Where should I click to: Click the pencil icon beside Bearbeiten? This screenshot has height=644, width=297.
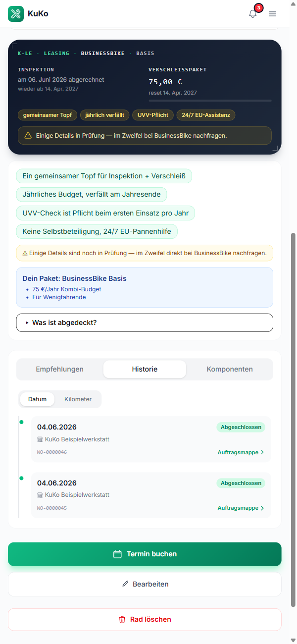[x=125, y=584]
